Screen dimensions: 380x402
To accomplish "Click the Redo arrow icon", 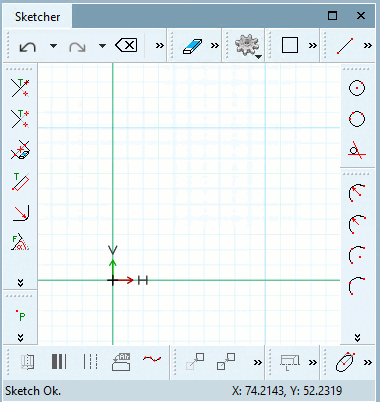I will [77, 46].
